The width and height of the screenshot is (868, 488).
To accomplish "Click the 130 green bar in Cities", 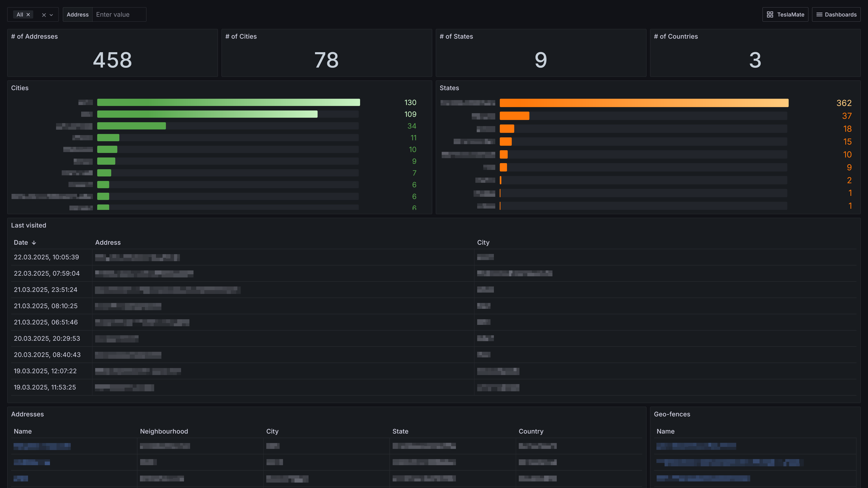I will pos(228,102).
